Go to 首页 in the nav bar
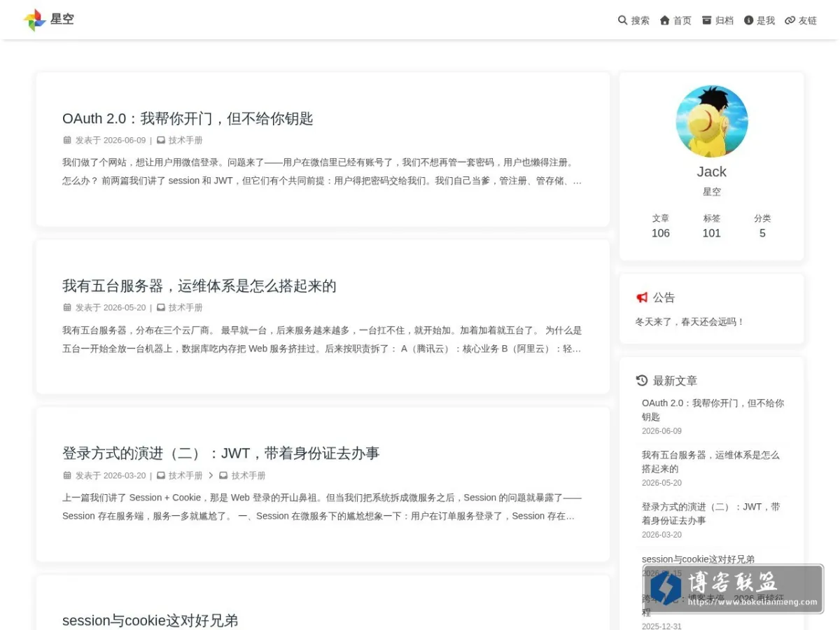This screenshot has height=630, width=840. tap(682, 20)
